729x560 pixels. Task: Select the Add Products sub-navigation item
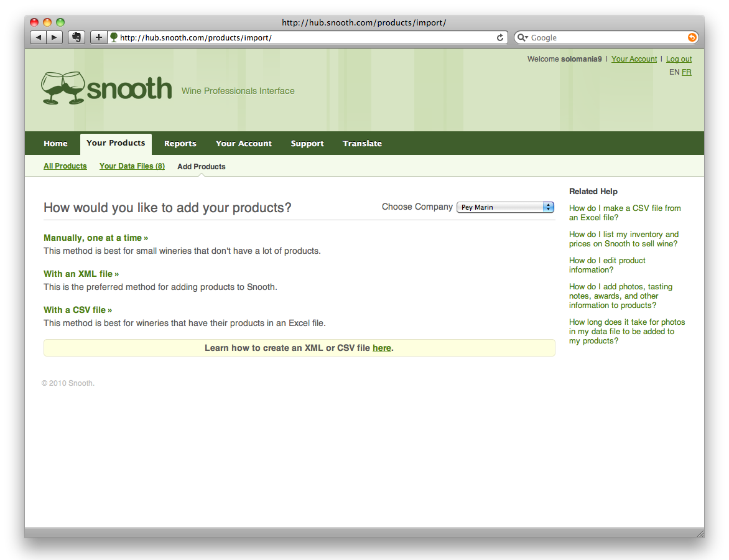(x=202, y=167)
